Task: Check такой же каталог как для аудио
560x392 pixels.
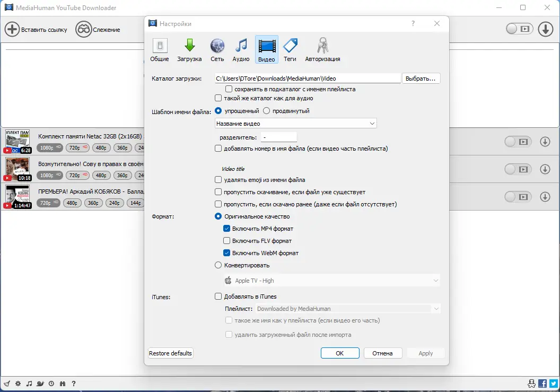Action: coord(218,98)
